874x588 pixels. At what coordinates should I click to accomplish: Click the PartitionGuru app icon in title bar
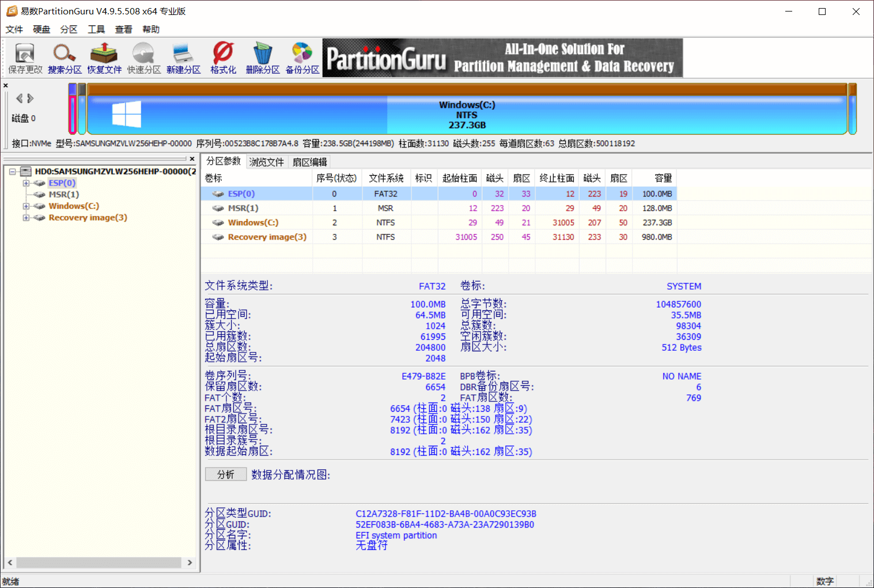[12, 11]
